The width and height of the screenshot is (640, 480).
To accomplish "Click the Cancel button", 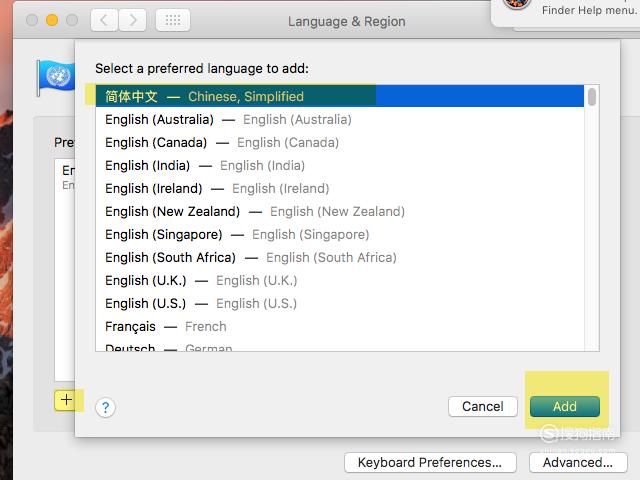I will (483, 407).
